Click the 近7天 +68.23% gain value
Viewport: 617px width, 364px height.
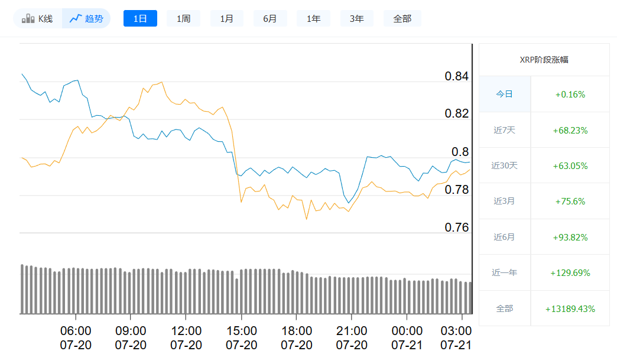570,130
